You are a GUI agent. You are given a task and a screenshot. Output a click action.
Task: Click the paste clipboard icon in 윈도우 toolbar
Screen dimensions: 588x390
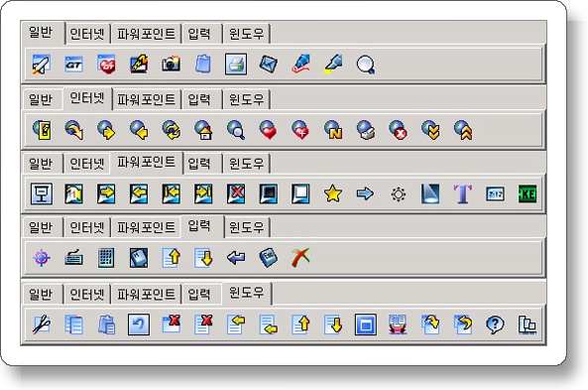(106, 325)
